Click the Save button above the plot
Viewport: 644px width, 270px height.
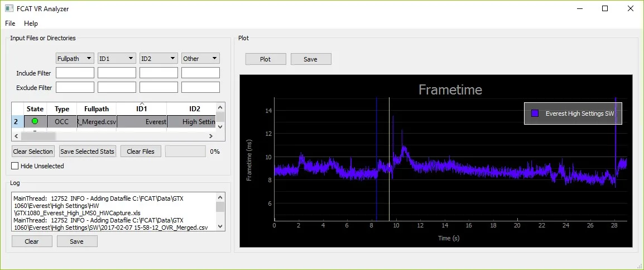click(311, 59)
